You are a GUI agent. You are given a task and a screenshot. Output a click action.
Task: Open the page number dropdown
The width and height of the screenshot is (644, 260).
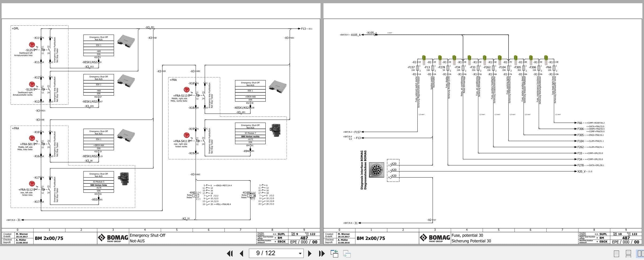pos(299,253)
